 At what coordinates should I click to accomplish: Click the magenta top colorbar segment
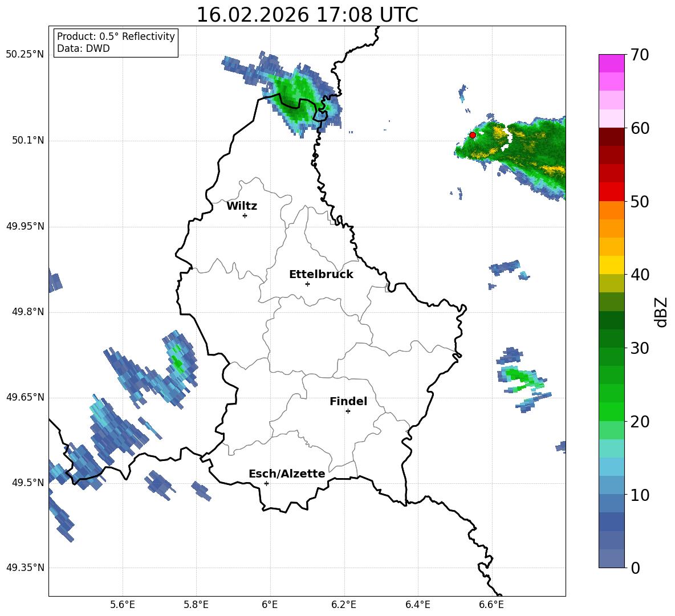pyautogui.click(x=611, y=63)
